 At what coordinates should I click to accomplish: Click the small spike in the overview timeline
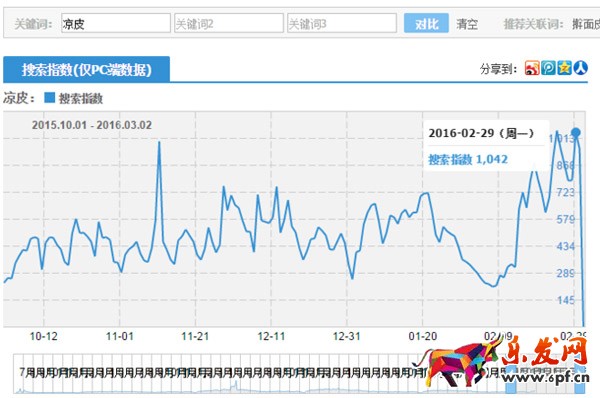click(x=236, y=385)
